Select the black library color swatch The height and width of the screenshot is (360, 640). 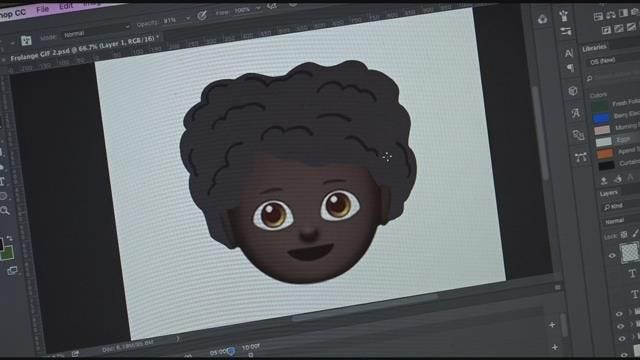pos(606,165)
